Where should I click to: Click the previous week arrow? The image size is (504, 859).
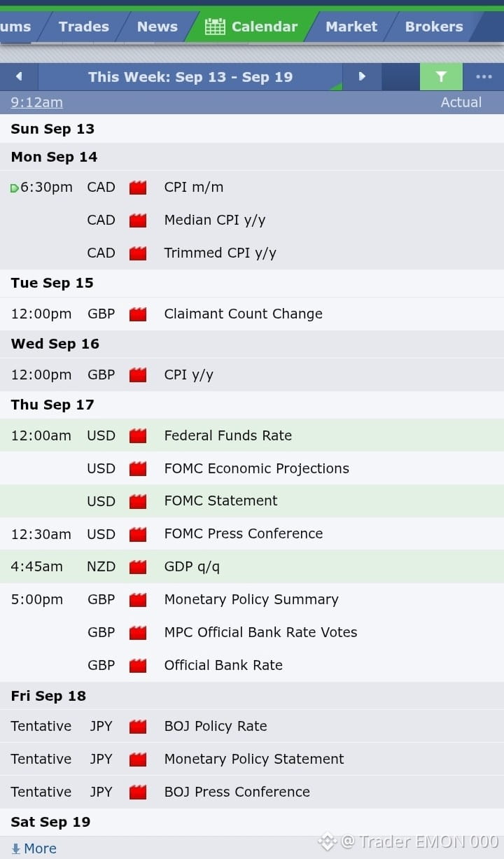click(x=19, y=76)
